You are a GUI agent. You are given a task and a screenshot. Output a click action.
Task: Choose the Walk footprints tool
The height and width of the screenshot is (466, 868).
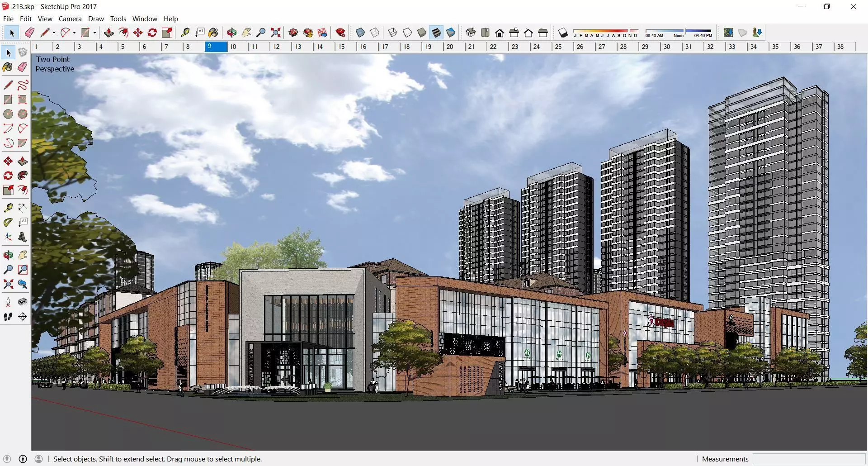pos(8,317)
